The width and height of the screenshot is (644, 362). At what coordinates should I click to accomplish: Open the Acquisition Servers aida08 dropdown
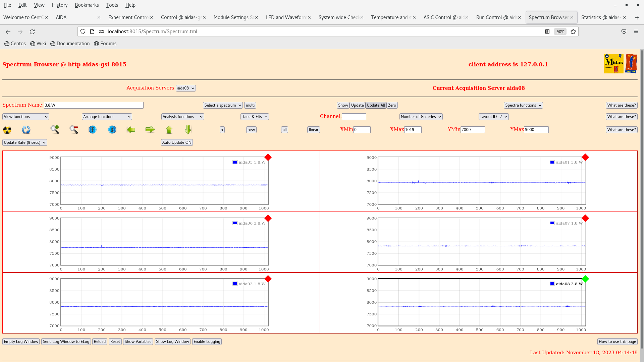[x=185, y=88]
